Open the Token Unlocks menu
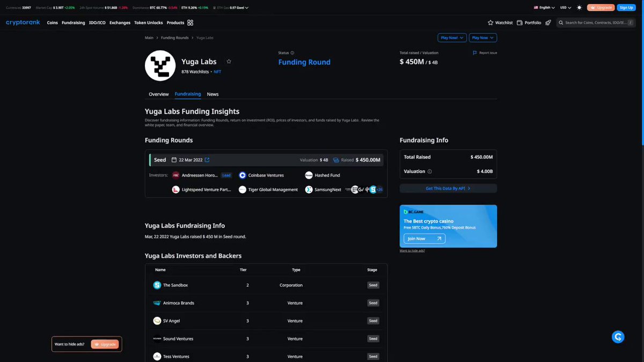 [149, 23]
